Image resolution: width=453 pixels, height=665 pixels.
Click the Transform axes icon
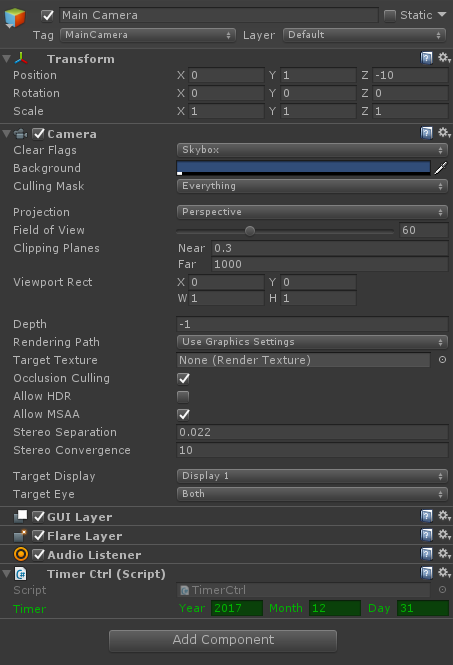coord(21,59)
